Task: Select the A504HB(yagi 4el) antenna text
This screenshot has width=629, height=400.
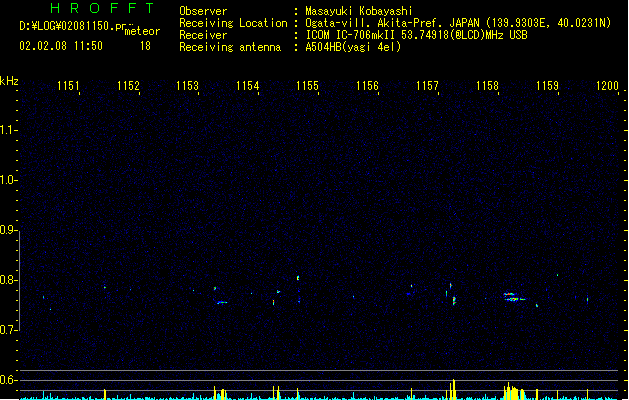Action: click(353, 47)
